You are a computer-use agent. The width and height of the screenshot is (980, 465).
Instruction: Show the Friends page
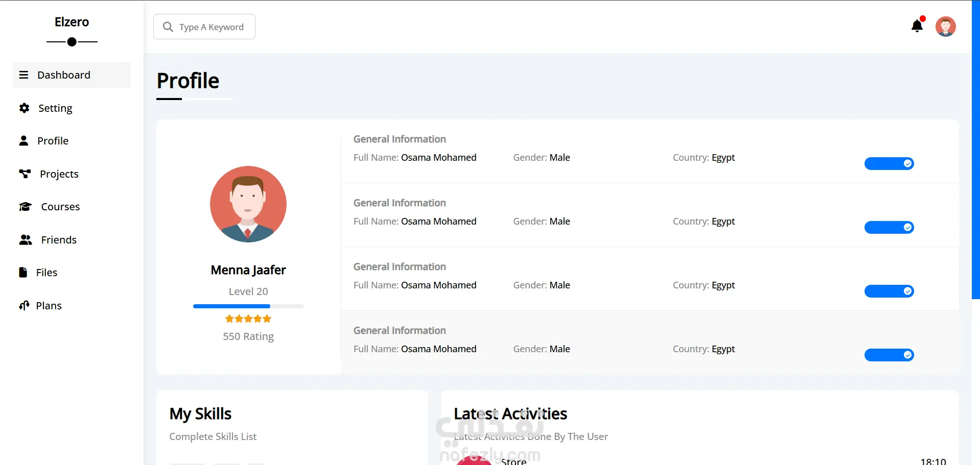[72, 239]
